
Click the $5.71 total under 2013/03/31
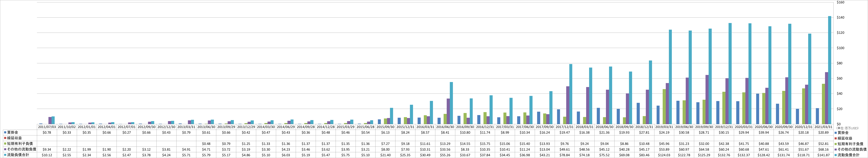[x=186, y=155]
